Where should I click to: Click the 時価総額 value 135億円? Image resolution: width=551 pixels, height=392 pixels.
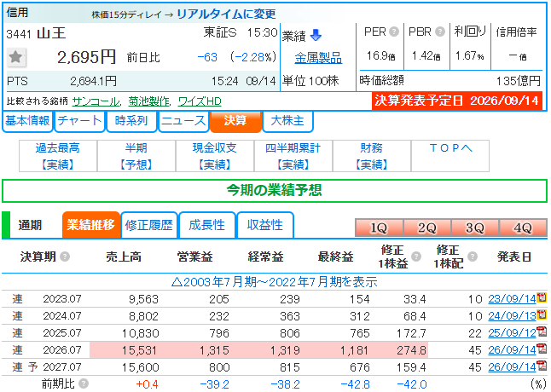coord(519,81)
